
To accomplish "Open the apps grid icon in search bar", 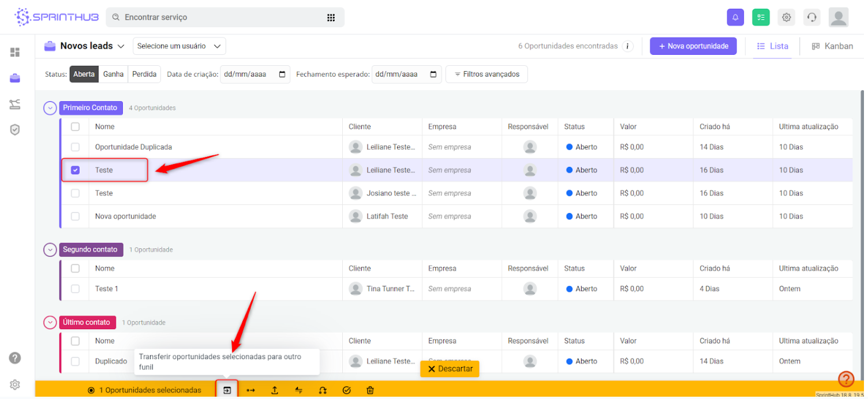I will tap(331, 17).
